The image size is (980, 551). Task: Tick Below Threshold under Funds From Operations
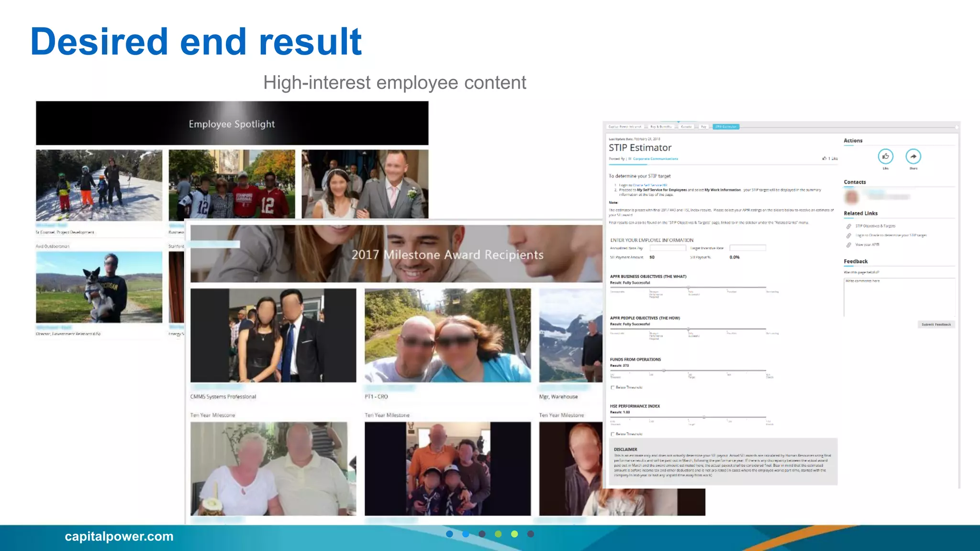pos(612,387)
